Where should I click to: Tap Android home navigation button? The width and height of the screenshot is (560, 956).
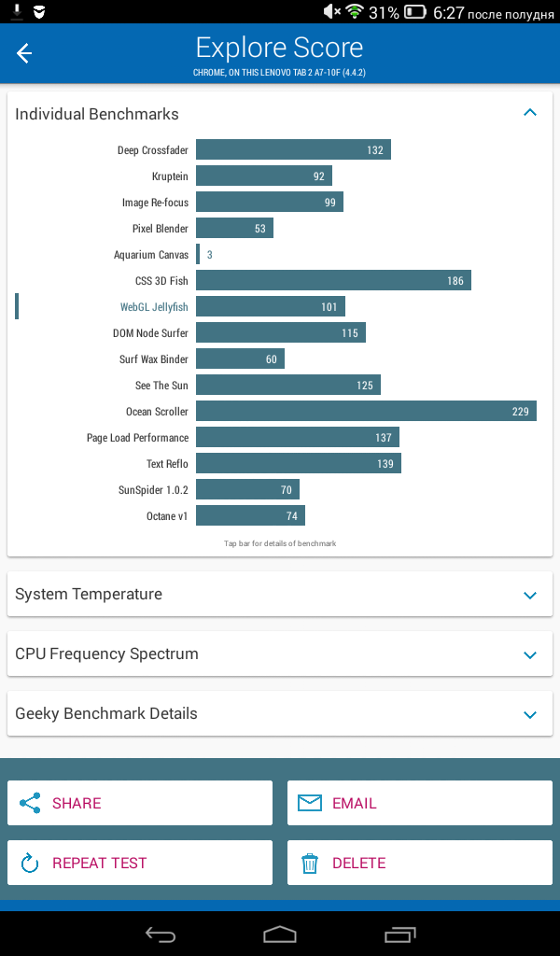[x=280, y=934]
